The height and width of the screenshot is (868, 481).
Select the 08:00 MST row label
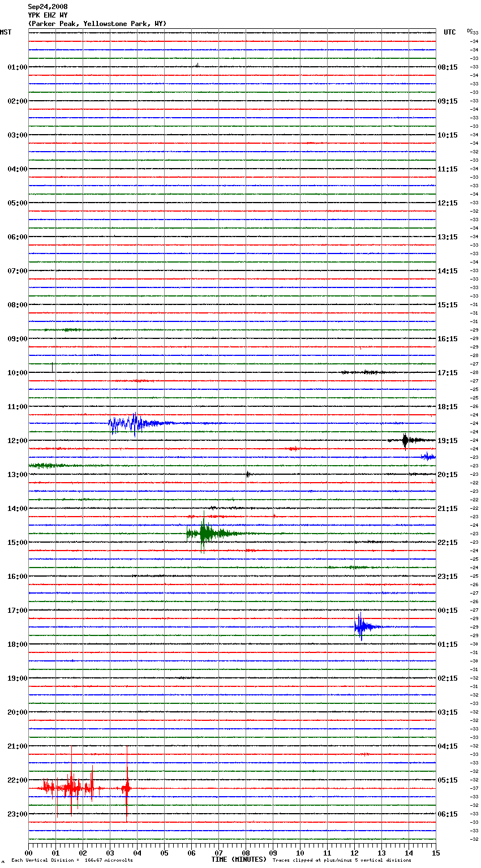[x=18, y=305]
